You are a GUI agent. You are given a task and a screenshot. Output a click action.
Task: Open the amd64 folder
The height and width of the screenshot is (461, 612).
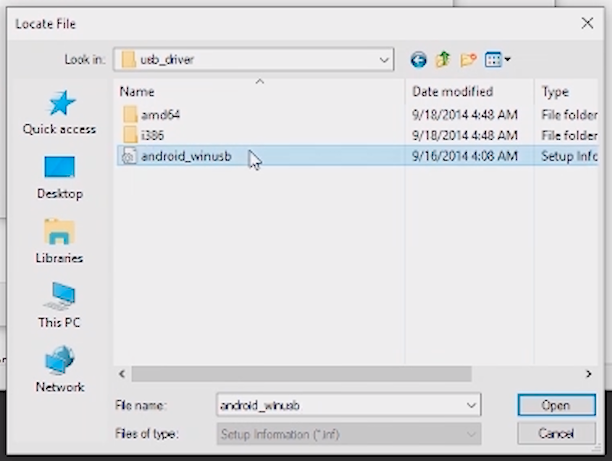click(x=159, y=115)
